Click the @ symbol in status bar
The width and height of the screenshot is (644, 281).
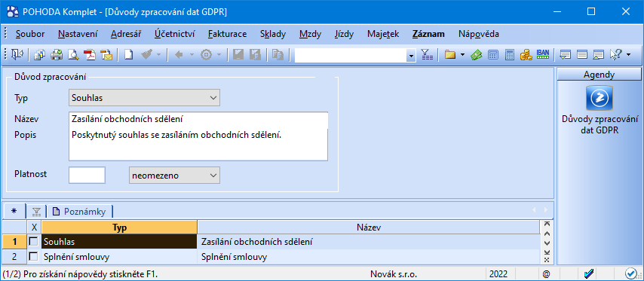pyautogui.click(x=546, y=273)
